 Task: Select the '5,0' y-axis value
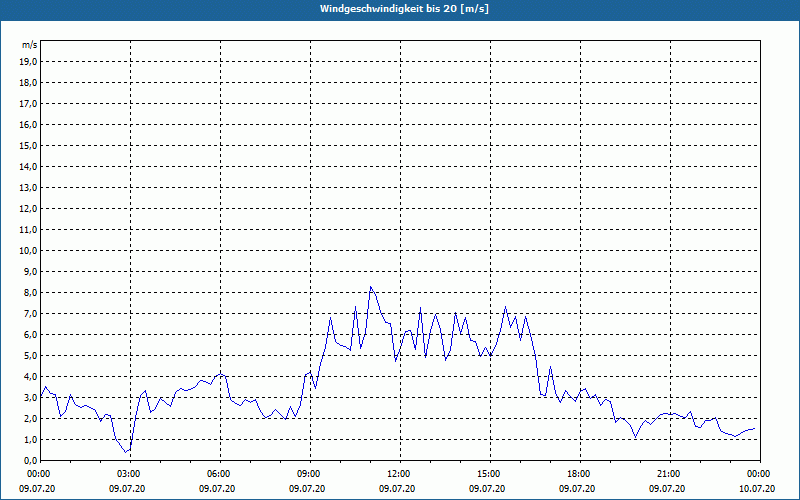point(30,356)
